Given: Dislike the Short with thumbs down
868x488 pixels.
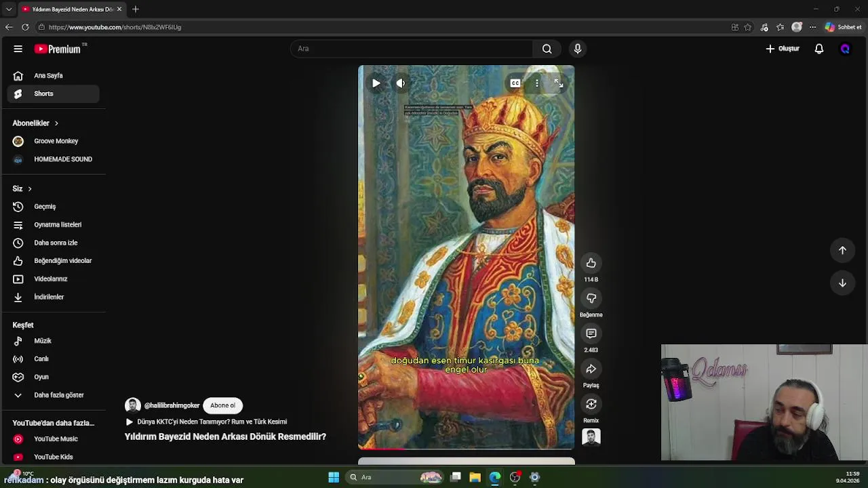Looking at the screenshot, I should (x=591, y=298).
